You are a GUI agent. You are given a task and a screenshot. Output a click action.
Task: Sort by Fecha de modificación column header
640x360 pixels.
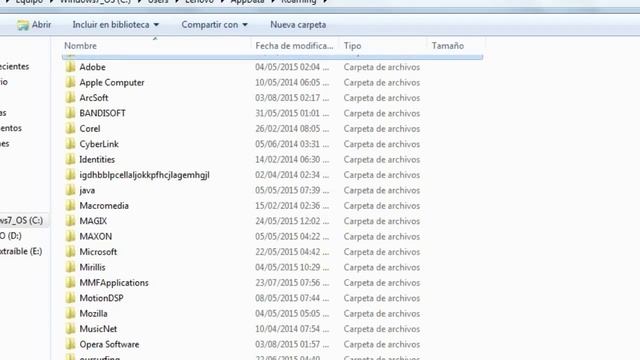click(x=294, y=46)
